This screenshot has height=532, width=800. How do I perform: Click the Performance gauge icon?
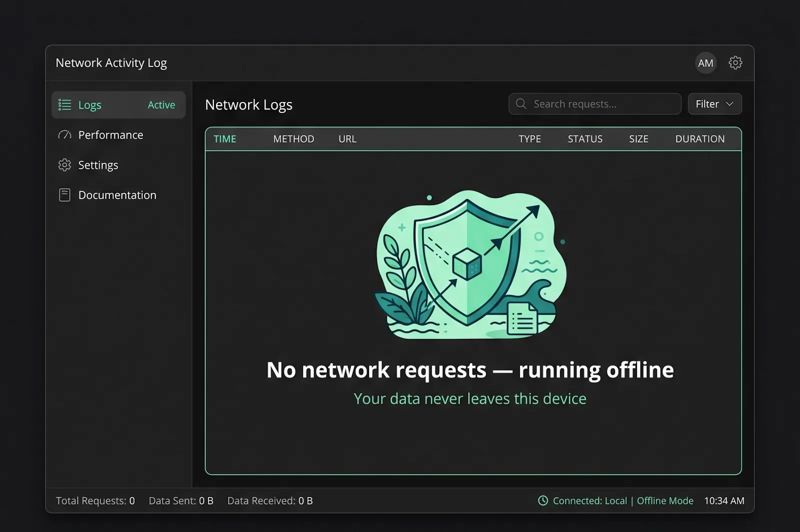click(x=64, y=135)
